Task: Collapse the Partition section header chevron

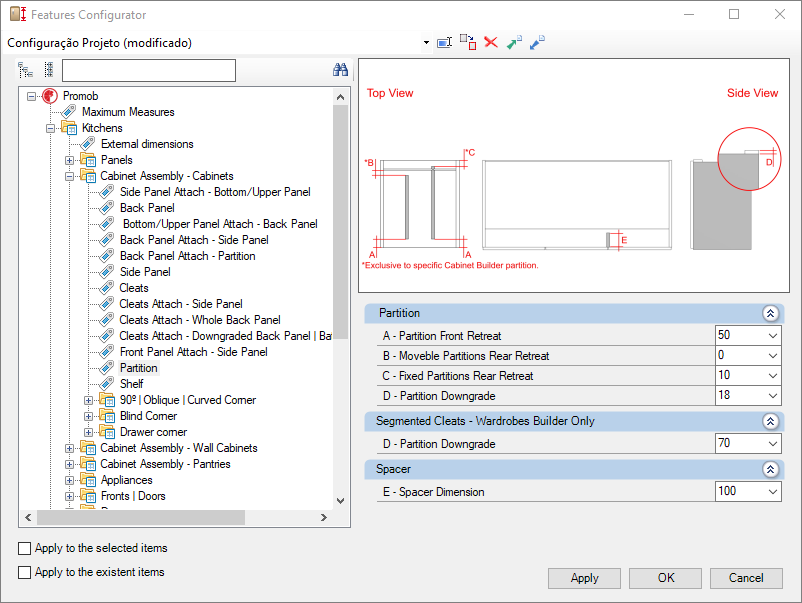Action: click(770, 313)
